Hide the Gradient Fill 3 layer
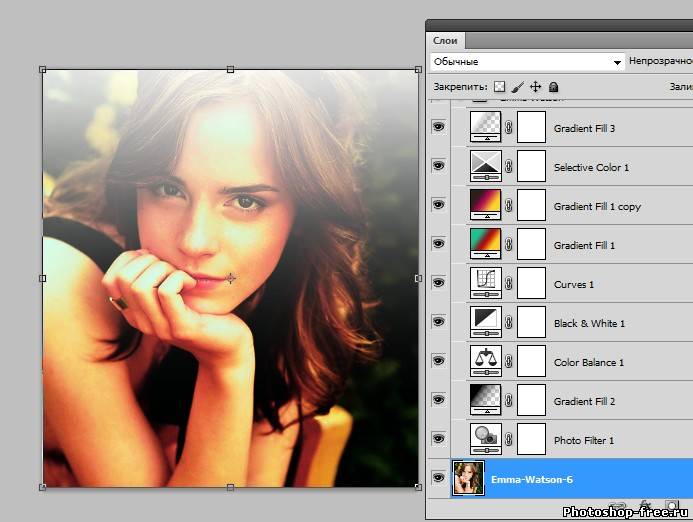The image size is (693, 522). click(437, 127)
